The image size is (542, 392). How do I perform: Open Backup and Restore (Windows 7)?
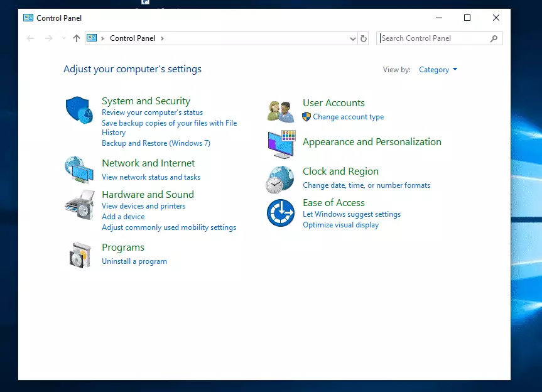(156, 143)
